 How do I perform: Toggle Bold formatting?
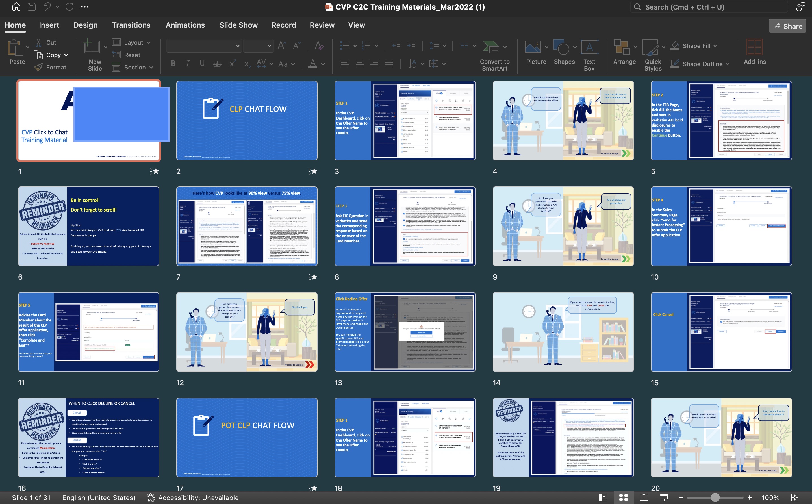point(173,64)
